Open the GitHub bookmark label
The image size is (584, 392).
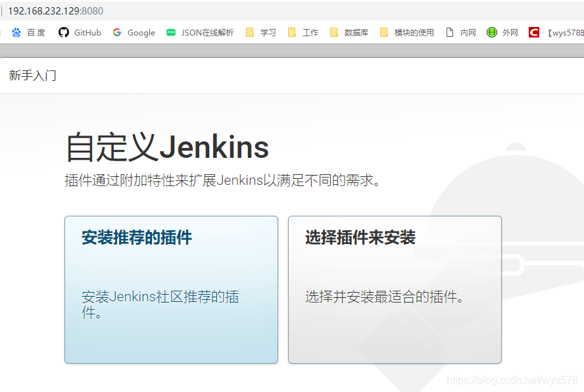point(87,33)
